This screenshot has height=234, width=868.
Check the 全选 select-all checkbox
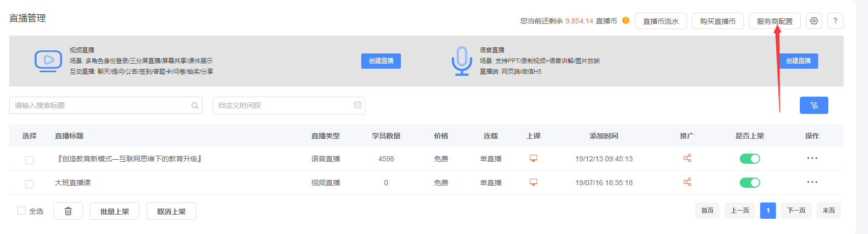[21, 211]
